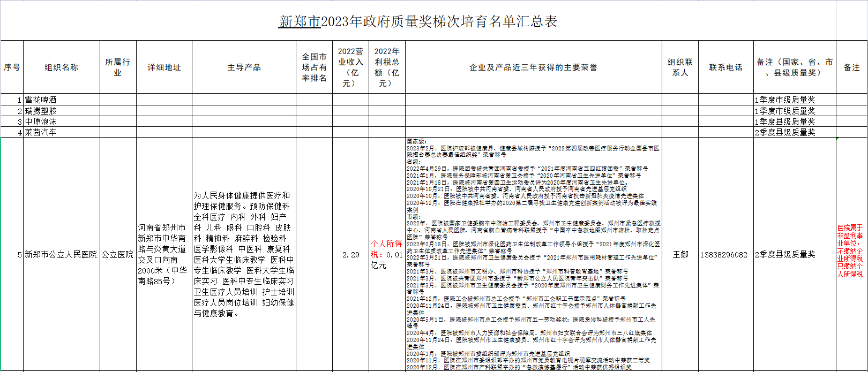868x372 pixels.
Task: Click 1季度市级质量奖 in the 雪花啤酒 row
Action: click(x=795, y=100)
